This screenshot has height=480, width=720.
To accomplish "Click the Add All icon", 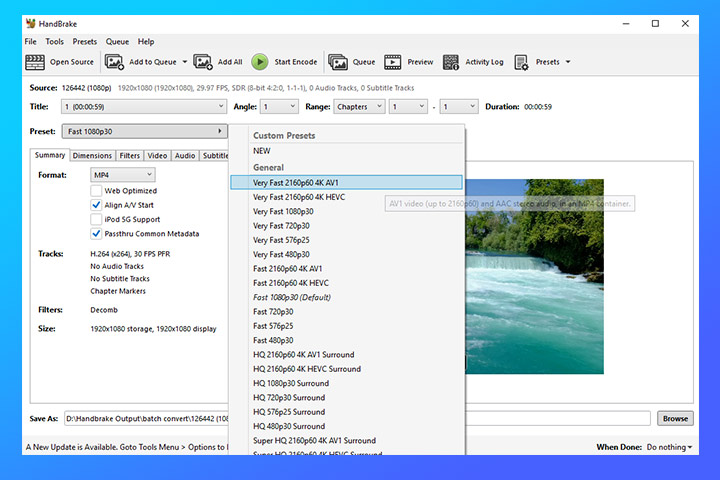I will coord(203,62).
